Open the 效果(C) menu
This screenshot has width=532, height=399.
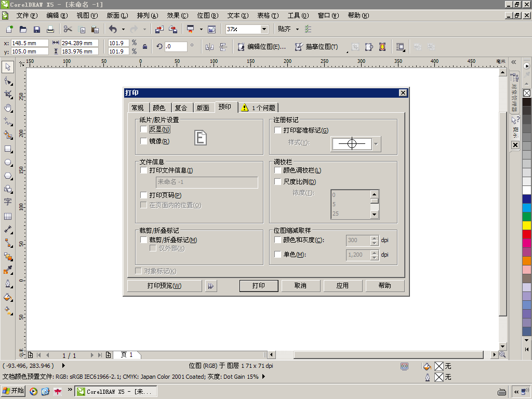pyautogui.click(x=178, y=16)
